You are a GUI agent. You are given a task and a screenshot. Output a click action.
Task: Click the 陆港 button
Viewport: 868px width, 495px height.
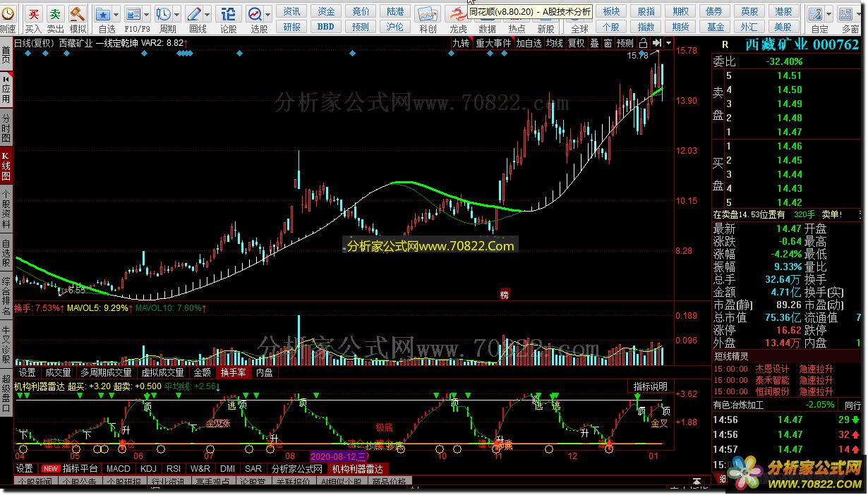395,11
